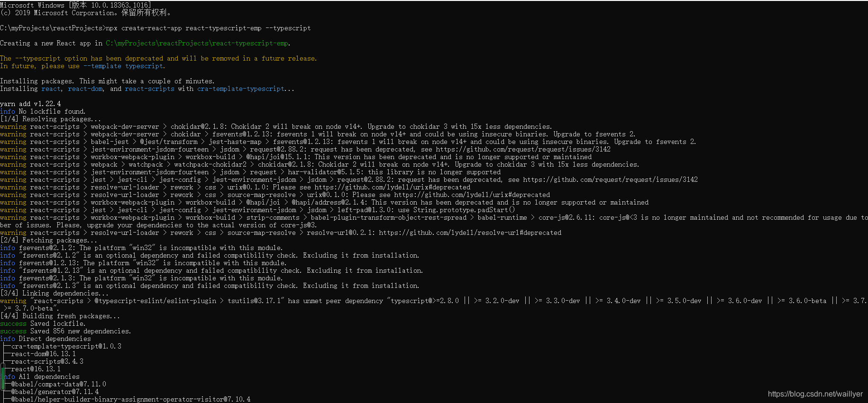
Task: Click "Chokidar 2 will break" in the webpack-dev-server warning
Action: coord(271,126)
